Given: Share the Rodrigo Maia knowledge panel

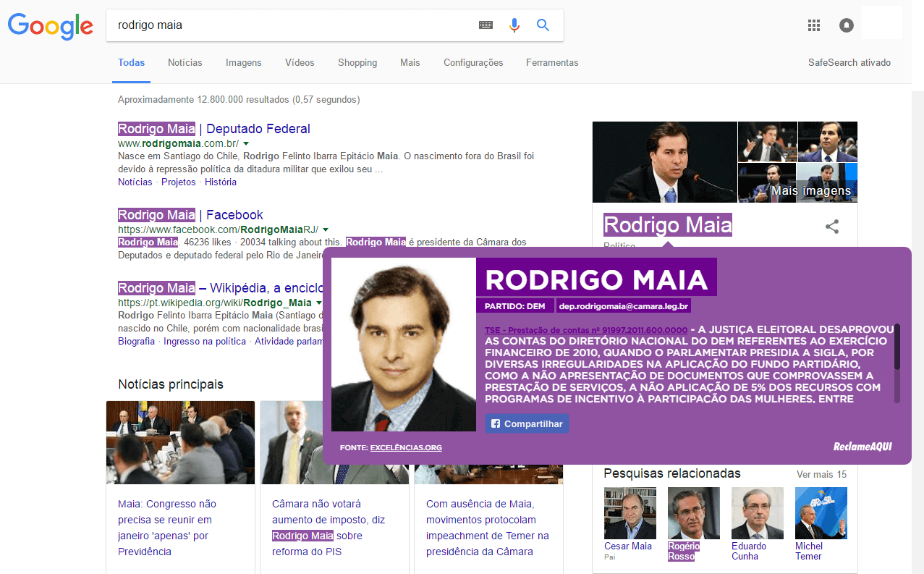Looking at the screenshot, I should pyautogui.click(x=832, y=227).
